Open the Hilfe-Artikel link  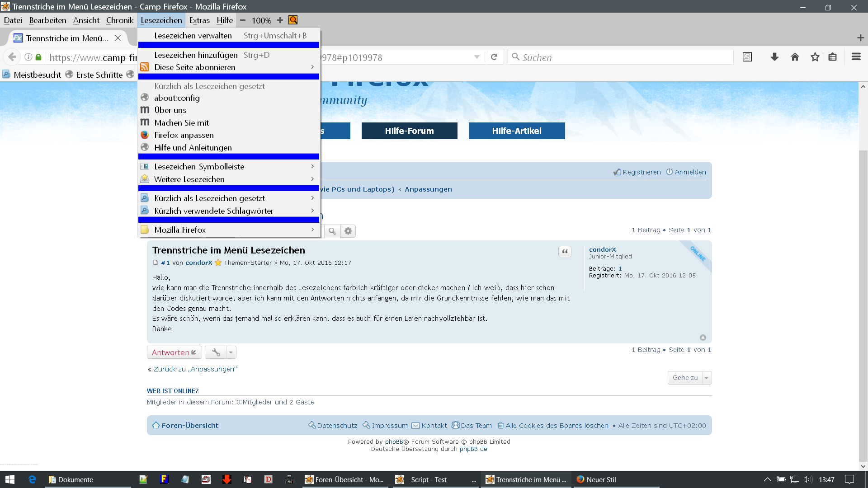516,131
